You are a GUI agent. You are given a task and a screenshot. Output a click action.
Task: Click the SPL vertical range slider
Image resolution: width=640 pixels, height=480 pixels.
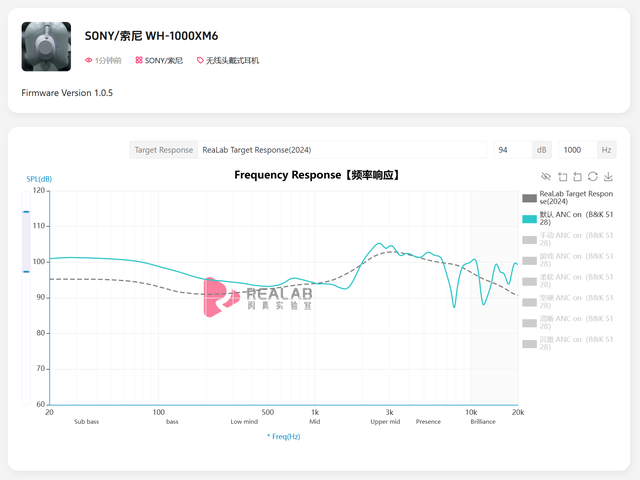[26, 240]
